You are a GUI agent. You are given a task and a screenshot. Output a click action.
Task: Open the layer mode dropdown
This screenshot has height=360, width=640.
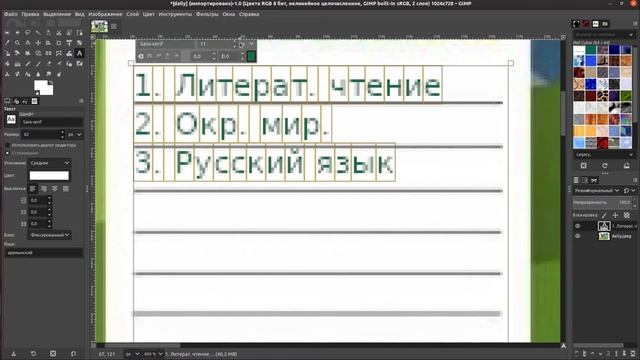[x=596, y=190]
